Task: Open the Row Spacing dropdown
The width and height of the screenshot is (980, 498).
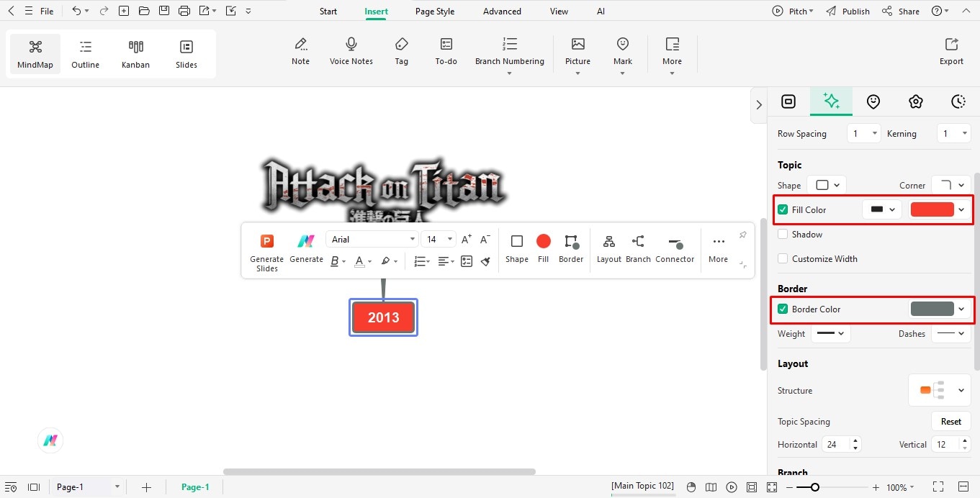Action: click(864, 134)
